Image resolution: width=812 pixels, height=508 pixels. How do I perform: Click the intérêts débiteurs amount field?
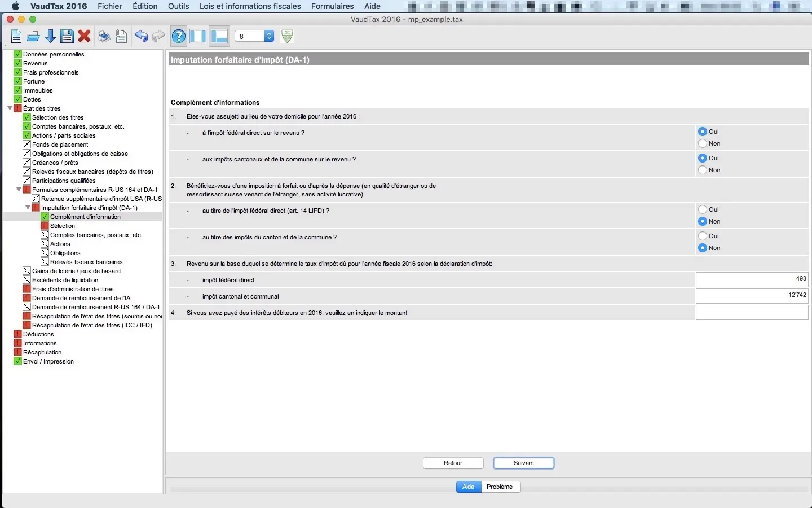tap(752, 312)
